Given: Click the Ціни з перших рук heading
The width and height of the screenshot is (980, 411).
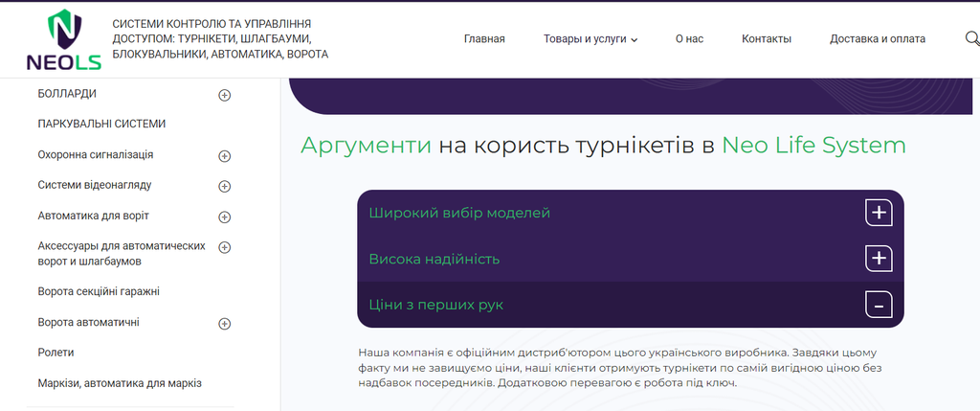Looking at the screenshot, I should (435, 306).
